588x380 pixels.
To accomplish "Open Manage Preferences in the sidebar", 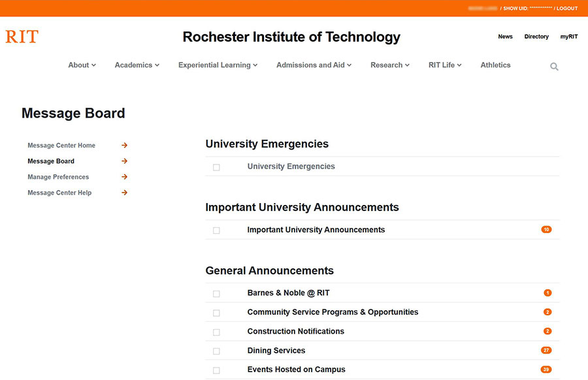I will pyautogui.click(x=58, y=177).
